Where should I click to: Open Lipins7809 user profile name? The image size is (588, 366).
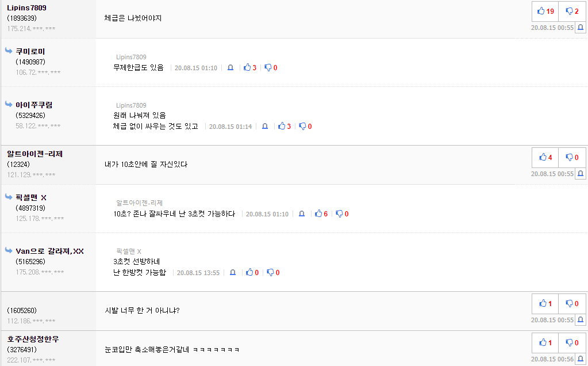pyautogui.click(x=26, y=8)
